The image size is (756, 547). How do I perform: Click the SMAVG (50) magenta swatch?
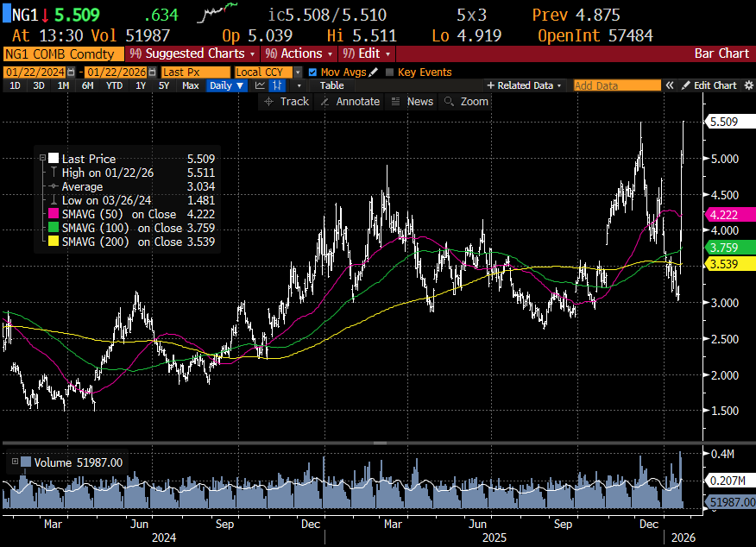(x=54, y=214)
